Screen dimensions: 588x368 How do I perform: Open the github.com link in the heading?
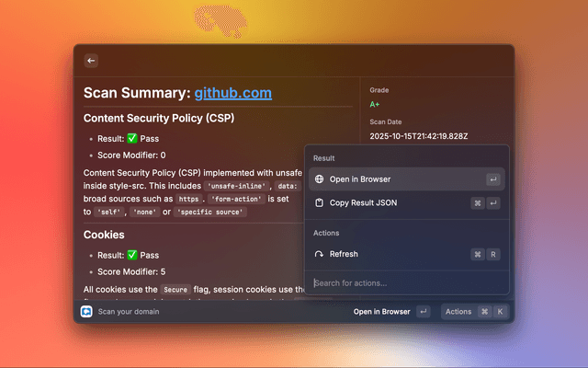(232, 93)
